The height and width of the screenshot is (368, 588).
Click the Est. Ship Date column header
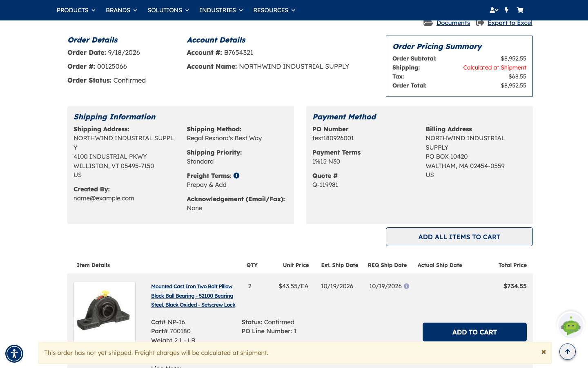coord(340,265)
